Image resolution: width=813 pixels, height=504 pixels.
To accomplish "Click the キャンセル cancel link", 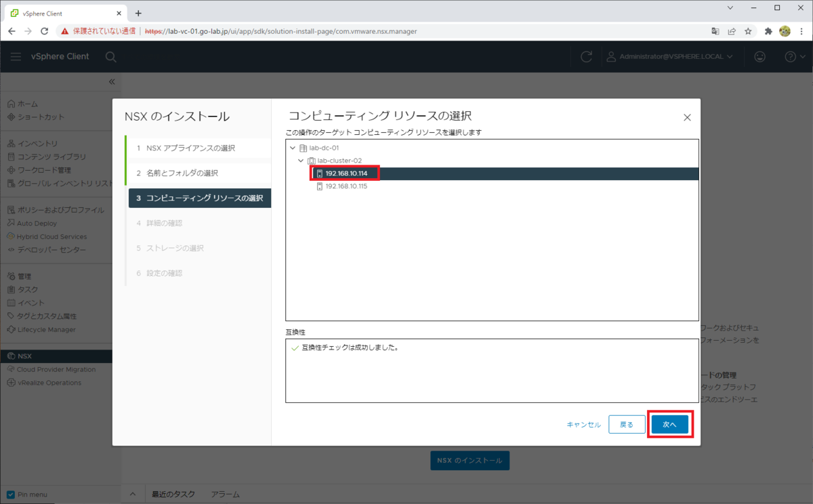I will coord(583,425).
